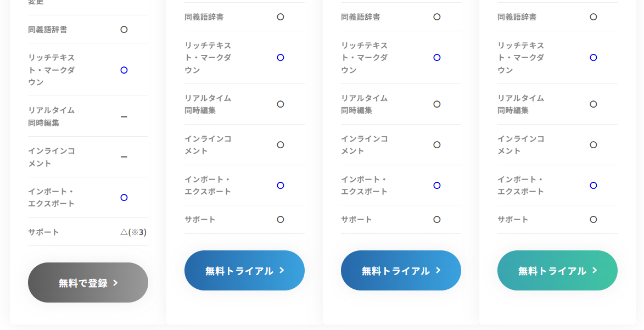Viewport: 644px width, 330px height.
Task: Click blue circle for インポート・エクスポート in 無料で登録 plan
Action: 124,197
